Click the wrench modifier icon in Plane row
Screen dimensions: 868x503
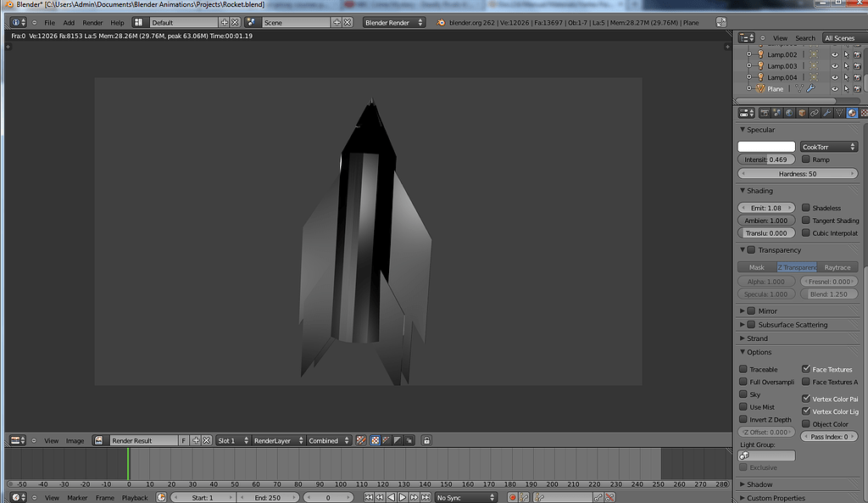811,88
